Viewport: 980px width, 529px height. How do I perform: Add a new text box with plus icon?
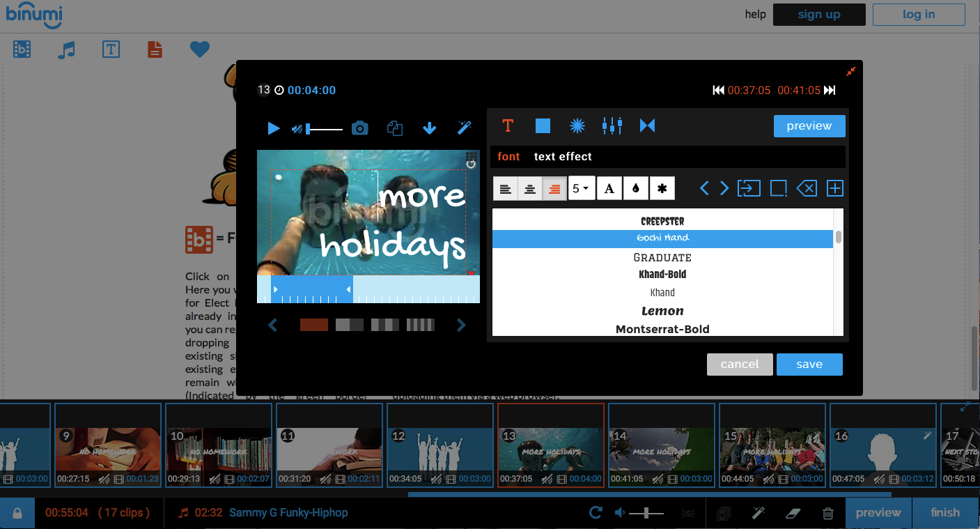pos(835,188)
